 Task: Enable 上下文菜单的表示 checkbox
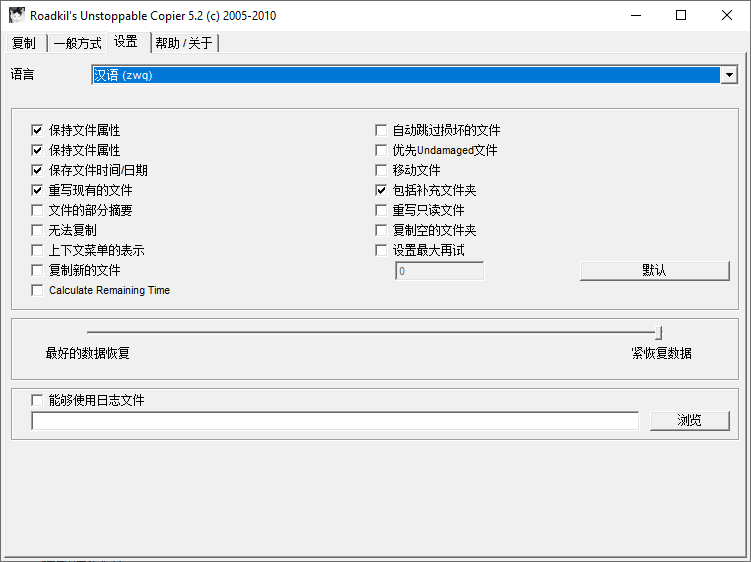[x=37, y=250]
